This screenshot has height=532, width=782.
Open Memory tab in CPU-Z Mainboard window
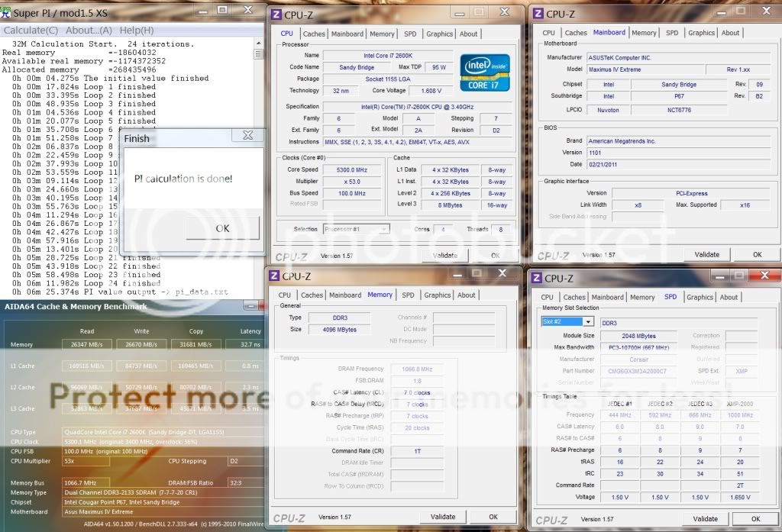(x=644, y=33)
